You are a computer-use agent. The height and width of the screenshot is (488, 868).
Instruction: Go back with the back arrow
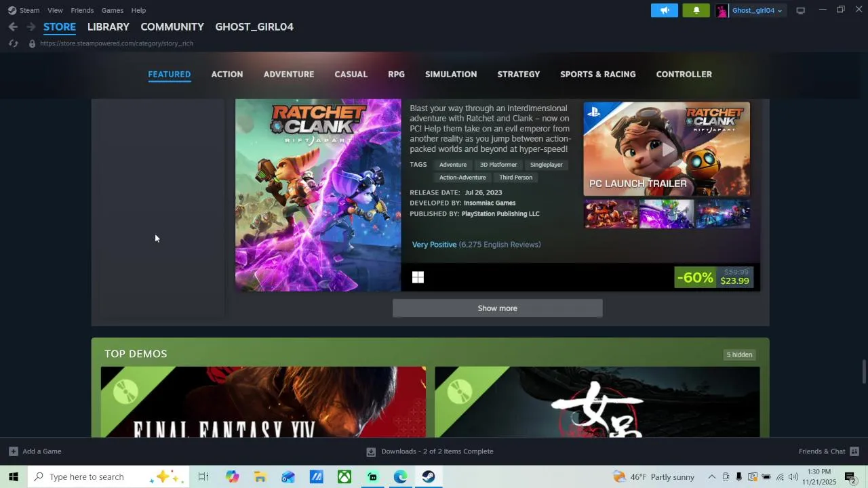coord(13,26)
